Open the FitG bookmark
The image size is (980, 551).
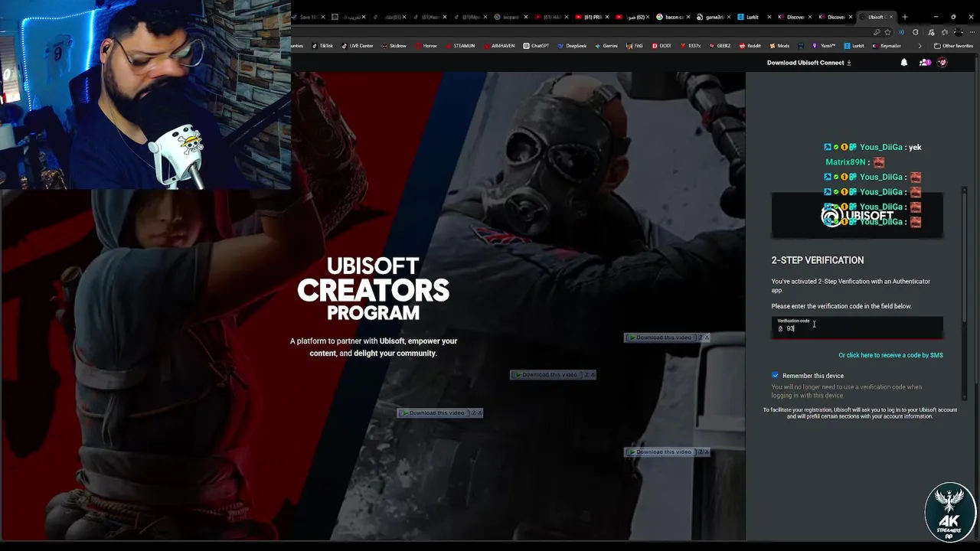[635, 46]
